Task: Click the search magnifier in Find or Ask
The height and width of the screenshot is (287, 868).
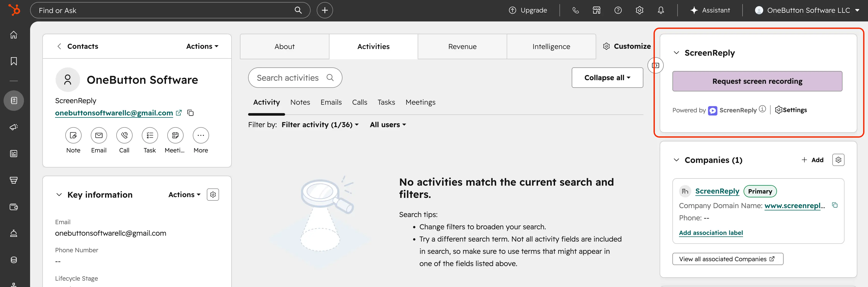Action: pos(298,10)
